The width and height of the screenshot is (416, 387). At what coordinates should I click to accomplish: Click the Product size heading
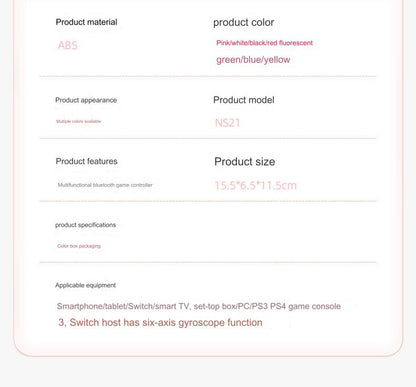click(x=245, y=162)
